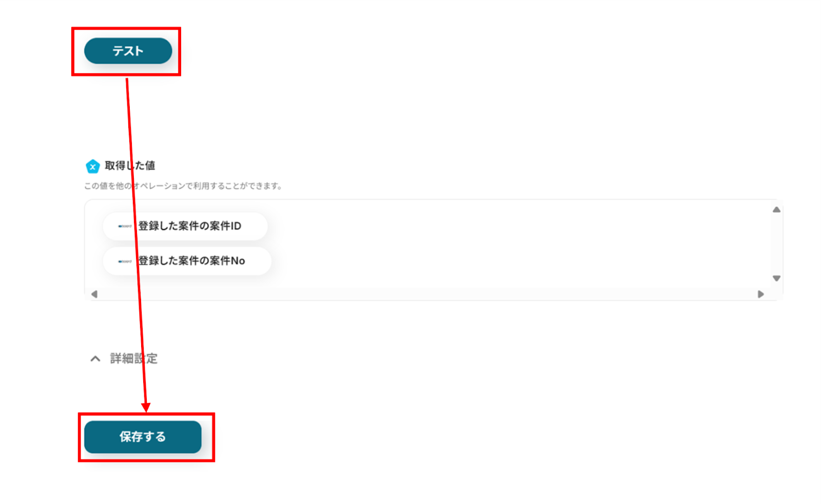Click the scroll up arrow in values box

point(776,210)
